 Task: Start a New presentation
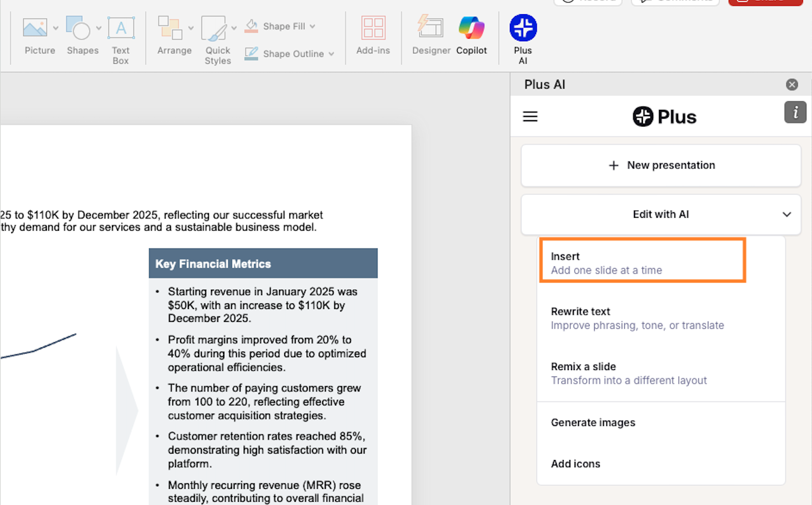coord(661,165)
